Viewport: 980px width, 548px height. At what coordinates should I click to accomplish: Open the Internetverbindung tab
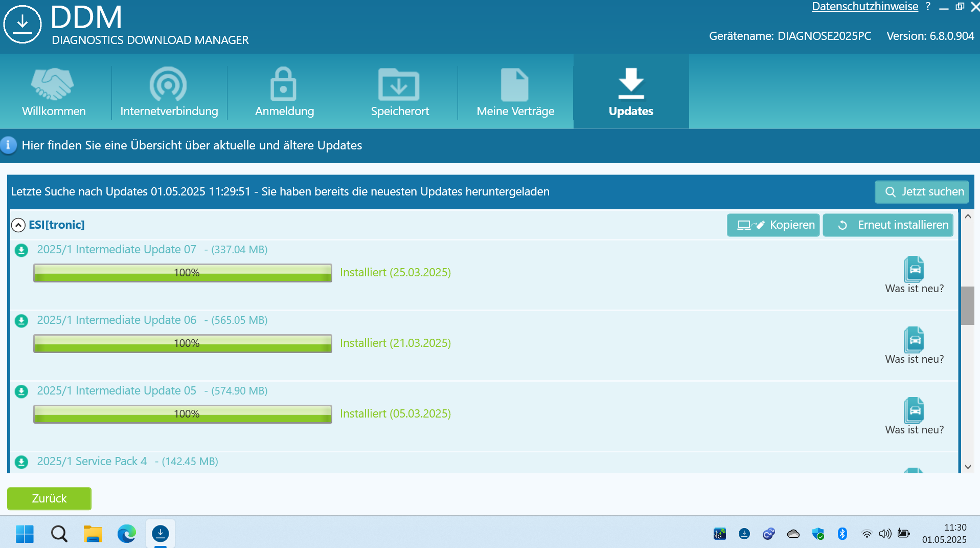(169, 92)
